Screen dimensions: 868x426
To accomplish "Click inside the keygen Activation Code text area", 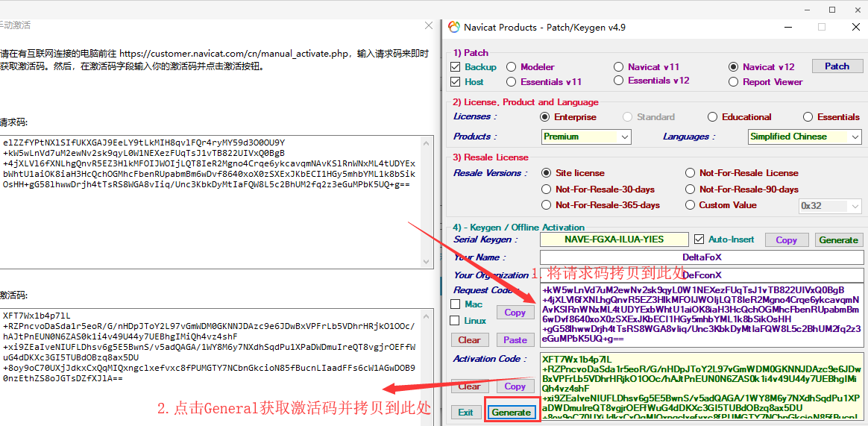I will point(702,388).
